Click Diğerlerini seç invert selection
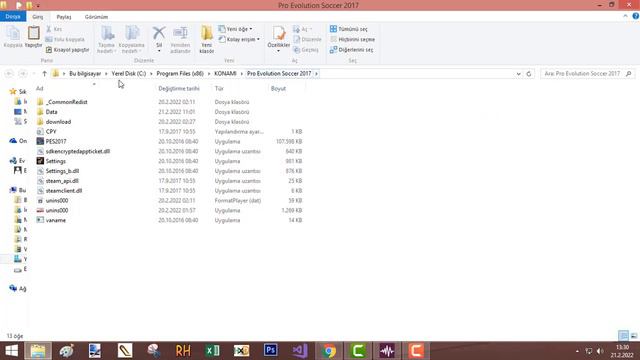The image size is (640, 360). pos(351,49)
